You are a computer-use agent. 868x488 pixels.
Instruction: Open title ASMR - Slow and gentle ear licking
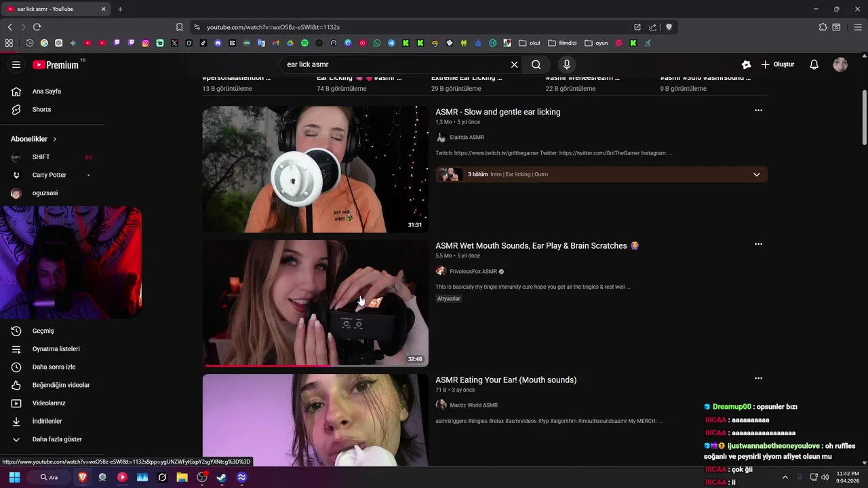(x=498, y=112)
